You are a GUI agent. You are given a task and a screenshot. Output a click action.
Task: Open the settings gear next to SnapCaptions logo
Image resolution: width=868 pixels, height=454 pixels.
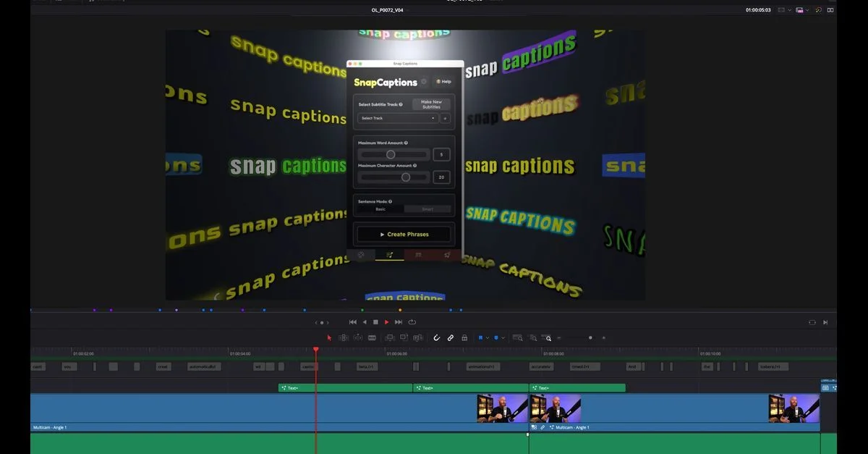[424, 82]
